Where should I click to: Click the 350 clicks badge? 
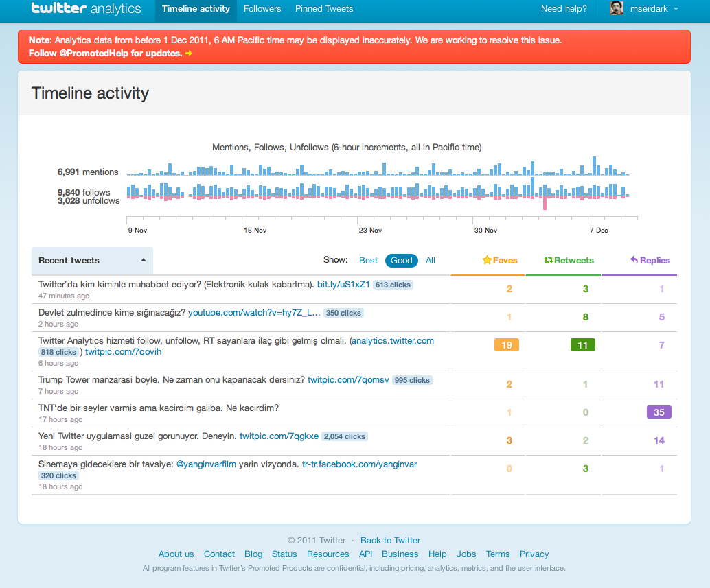[344, 313]
